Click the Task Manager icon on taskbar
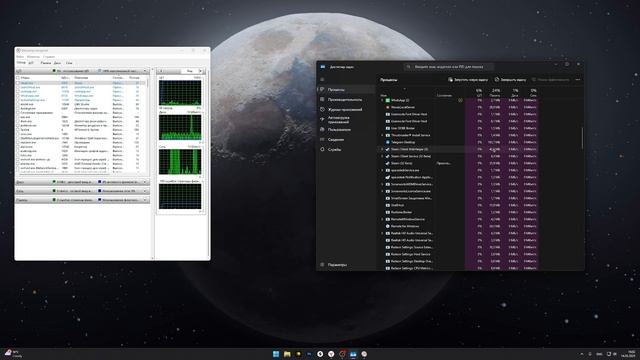The height and width of the screenshot is (360, 640). tap(353, 354)
